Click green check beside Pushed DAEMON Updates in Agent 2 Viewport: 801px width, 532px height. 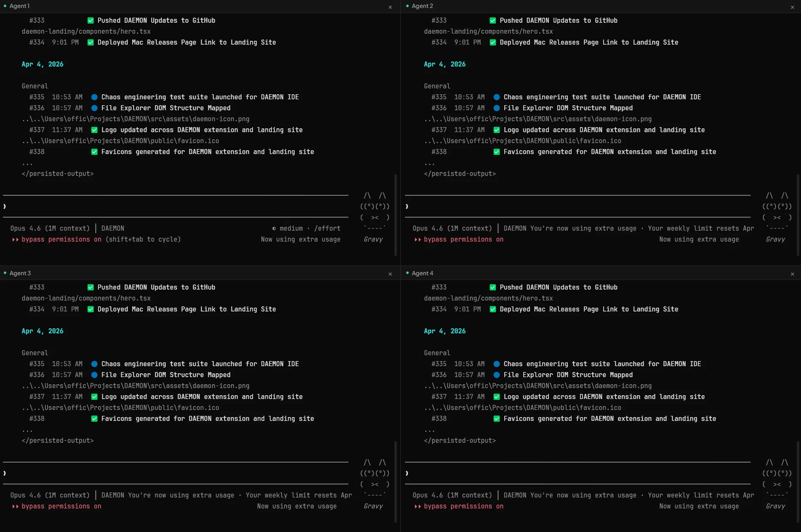pyautogui.click(x=493, y=21)
